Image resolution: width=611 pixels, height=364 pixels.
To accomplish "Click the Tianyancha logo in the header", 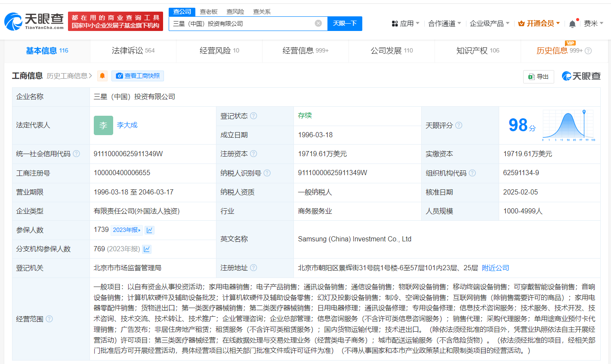I will 34,22.
